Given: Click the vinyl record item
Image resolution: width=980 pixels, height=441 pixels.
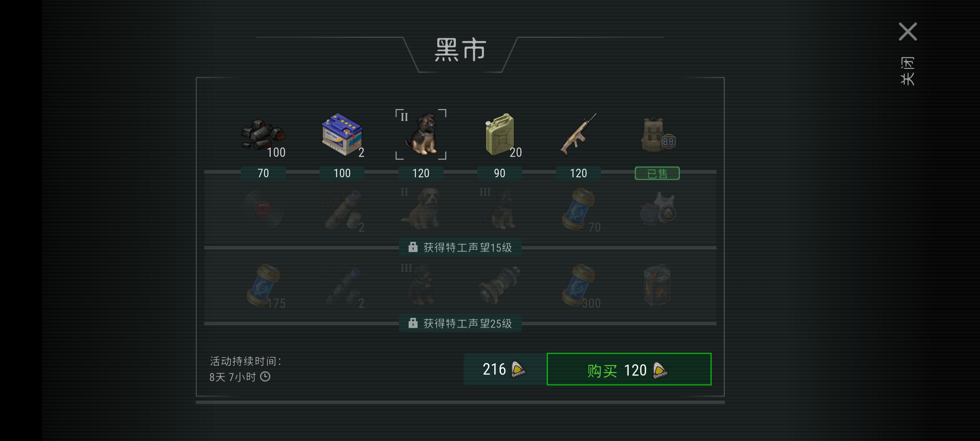Looking at the screenshot, I should click(x=263, y=209).
